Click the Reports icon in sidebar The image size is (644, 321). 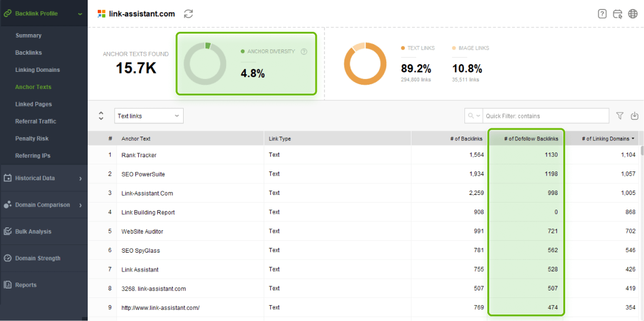[x=8, y=285]
